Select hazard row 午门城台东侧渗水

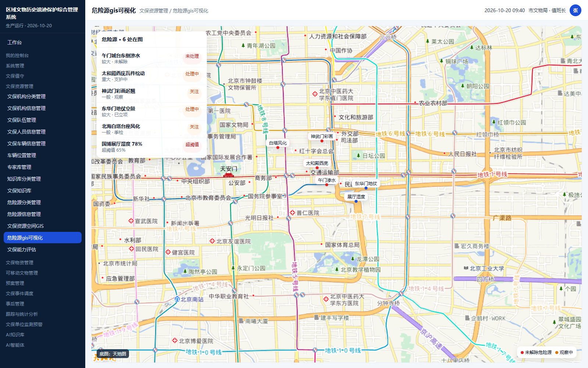(152, 58)
